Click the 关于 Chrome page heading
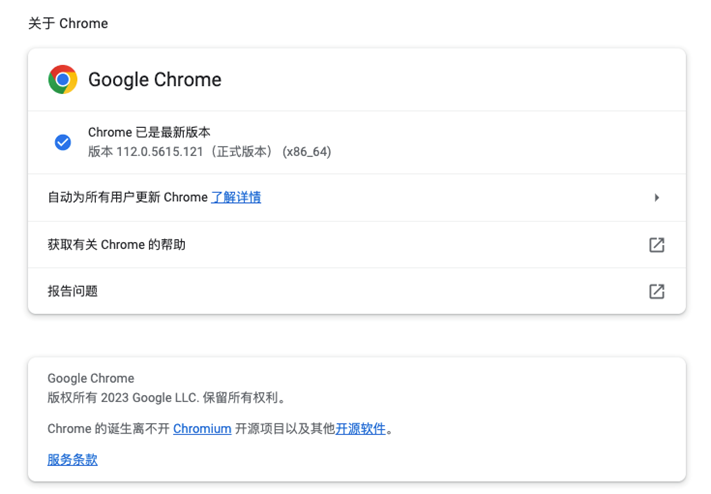Viewport: 711px width, 494px height. (x=68, y=23)
